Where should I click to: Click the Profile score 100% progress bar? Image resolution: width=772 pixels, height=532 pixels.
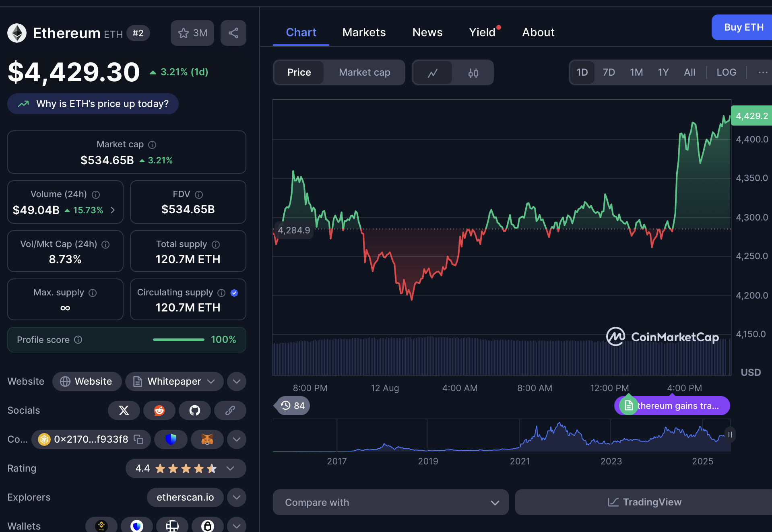tap(179, 340)
